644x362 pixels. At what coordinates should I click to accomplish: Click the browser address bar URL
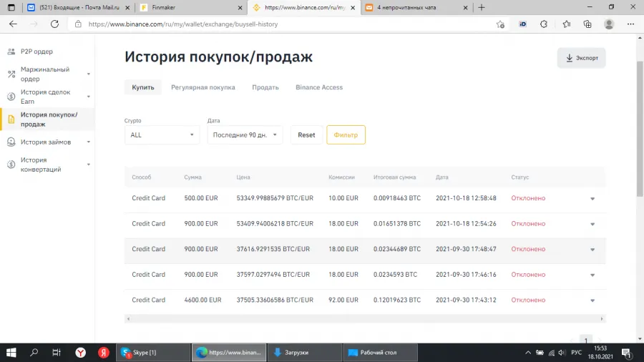click(x=183, y=24)
